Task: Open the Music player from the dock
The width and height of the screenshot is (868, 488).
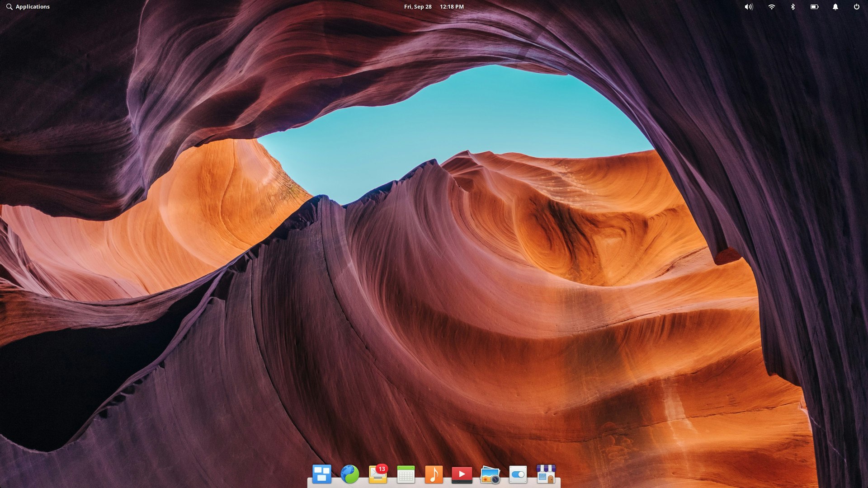Action: tap(434, 474)
